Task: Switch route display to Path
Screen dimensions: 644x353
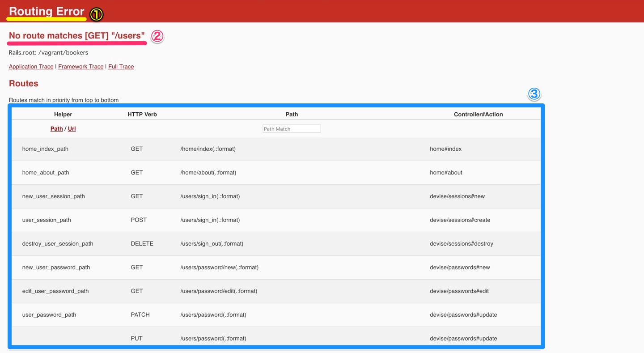Action: click(x=56, y=128)
